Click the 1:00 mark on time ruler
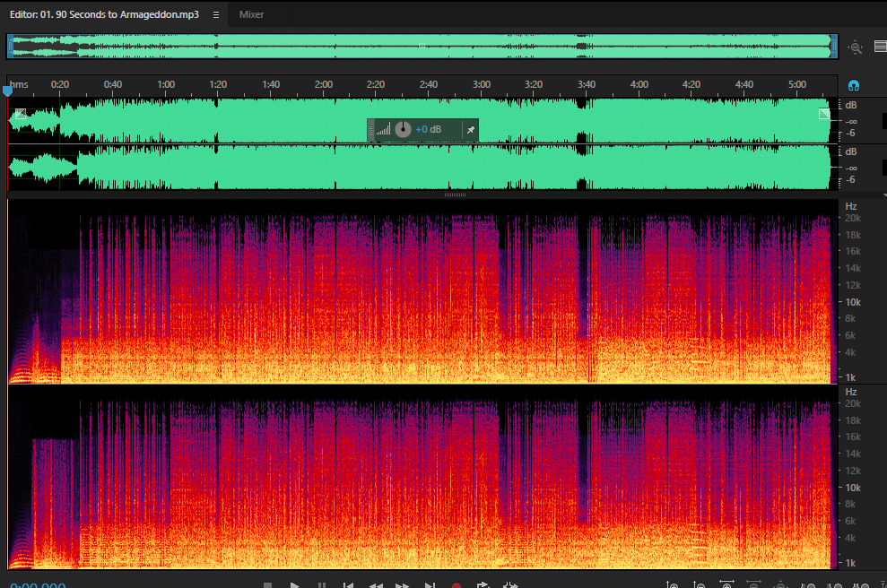 pyautogui.click(x=166, y=84)
